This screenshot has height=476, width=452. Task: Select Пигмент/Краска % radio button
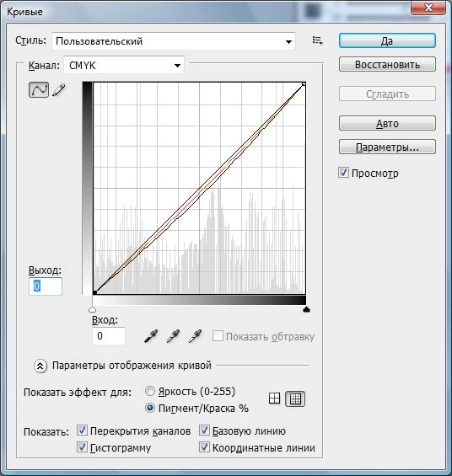click(x=150, y=408)
